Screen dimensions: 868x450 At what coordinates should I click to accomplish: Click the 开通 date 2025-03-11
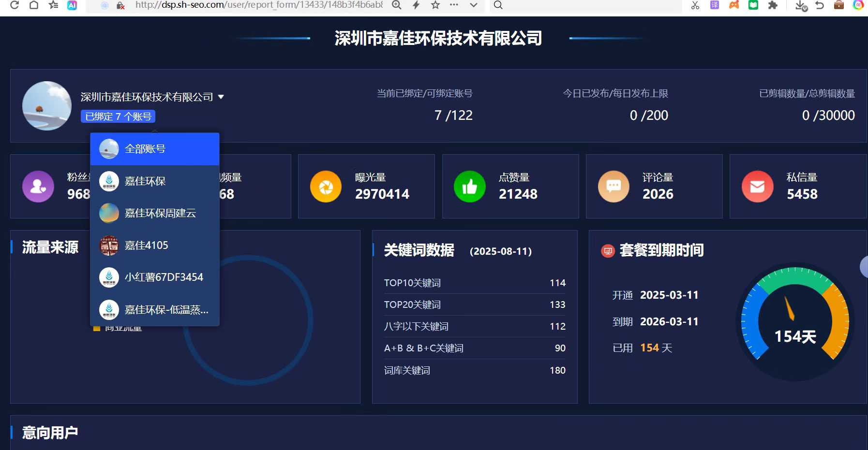click(x=669, y=295)
